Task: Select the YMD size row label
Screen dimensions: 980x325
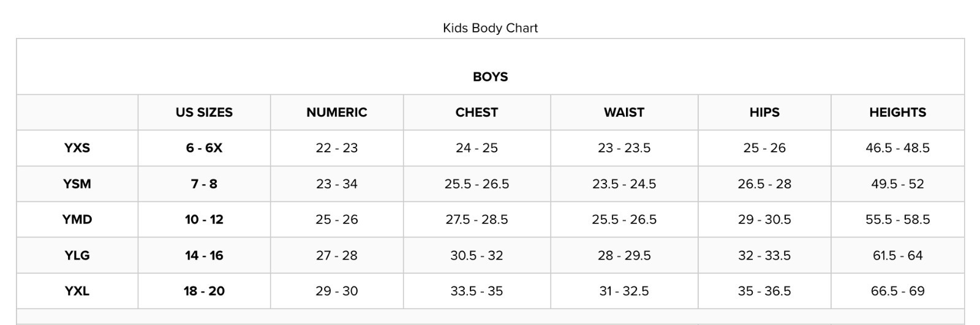Action: tap(77, 220)
